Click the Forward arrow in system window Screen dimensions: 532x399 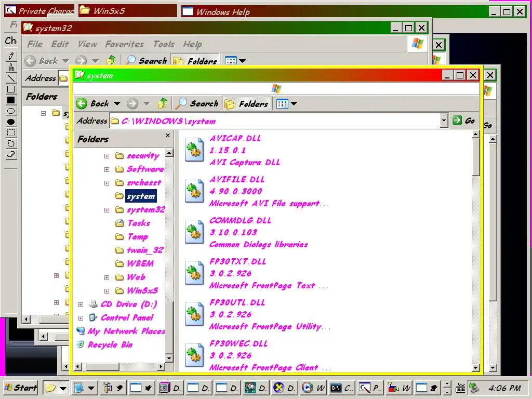132,103
